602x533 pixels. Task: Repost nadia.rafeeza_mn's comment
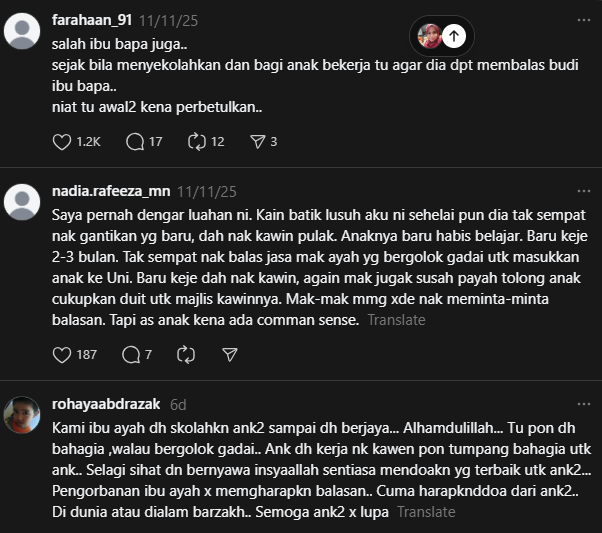click(185, 354)
